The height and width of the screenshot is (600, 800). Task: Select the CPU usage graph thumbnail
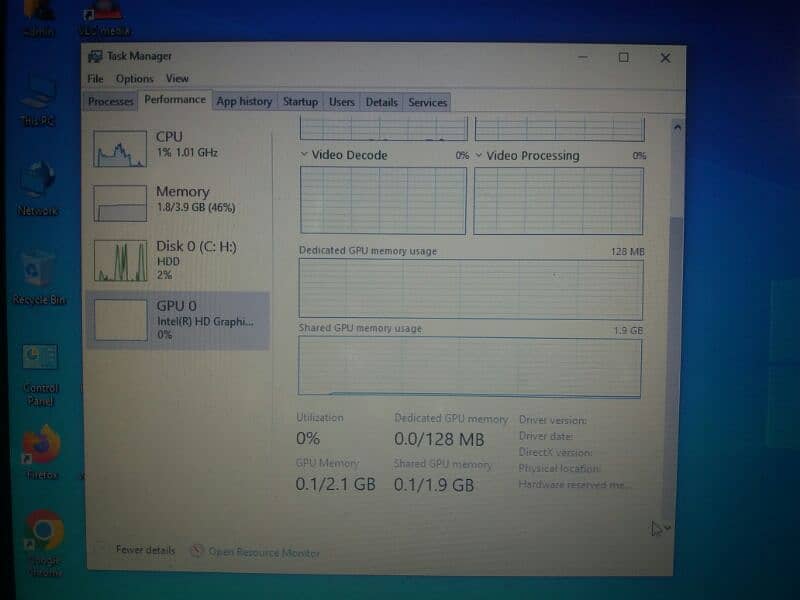tap(120, 148)
